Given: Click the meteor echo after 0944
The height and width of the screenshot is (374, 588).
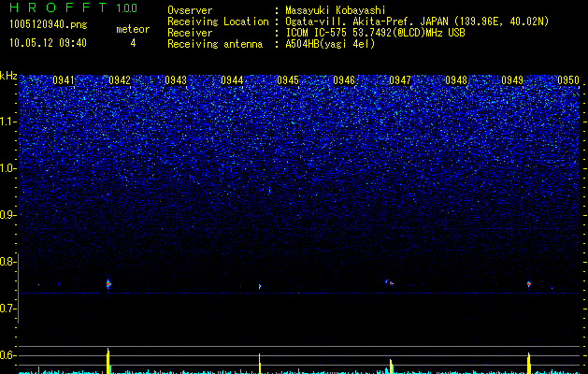Looking at the screenshot, I should (x=260, y=286).
